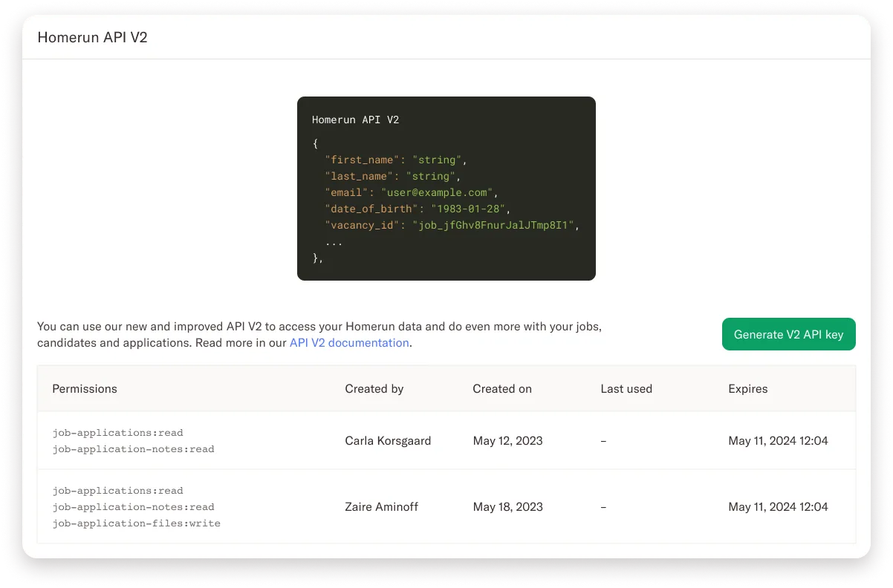
Task: Click the "date_of_birth" line in code sample
Action: 417,209
